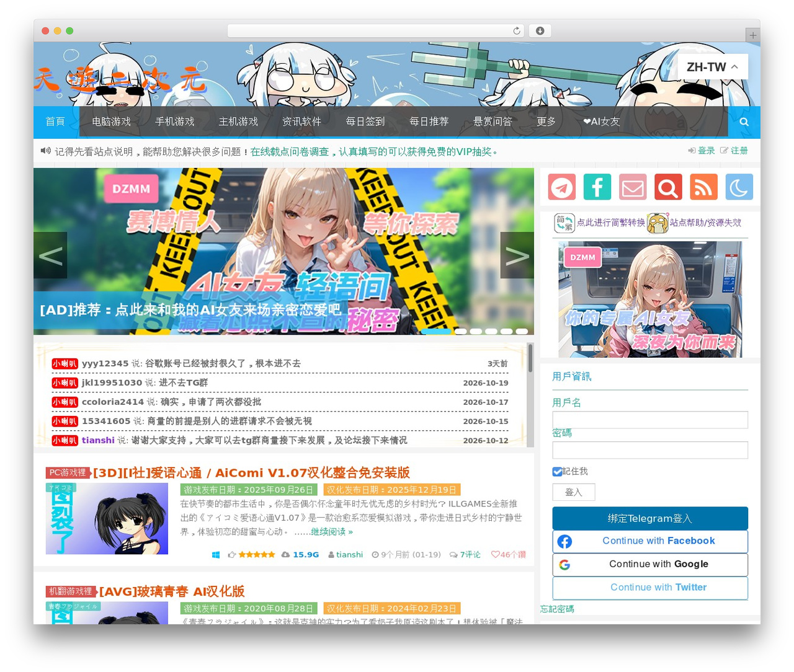Click the browser address bar
The image size is (794, 672).
pos(376,31)
